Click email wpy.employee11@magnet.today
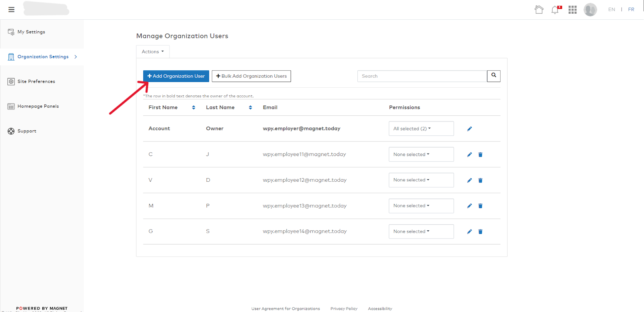644x312 pixels. pos(304,154)
